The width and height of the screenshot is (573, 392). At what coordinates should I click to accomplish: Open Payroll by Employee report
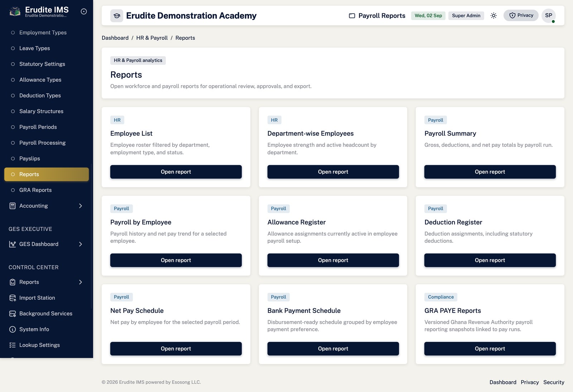point(176,260)
